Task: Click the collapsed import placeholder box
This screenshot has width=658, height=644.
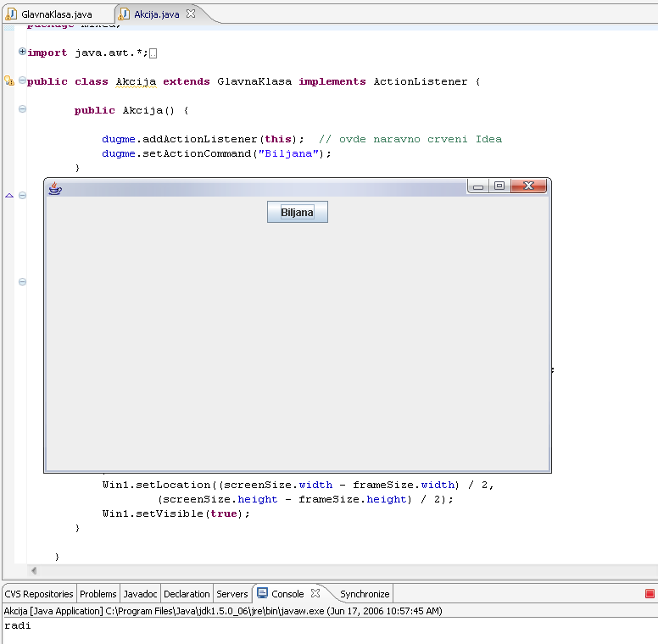Action: [153, 53]
